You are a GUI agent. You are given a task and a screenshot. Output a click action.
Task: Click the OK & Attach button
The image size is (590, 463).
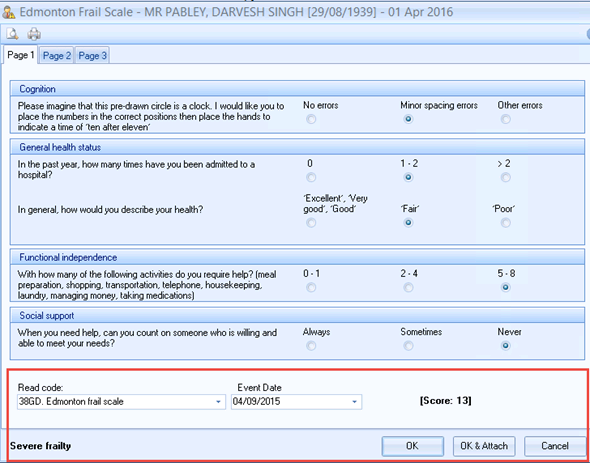(484, 446)
